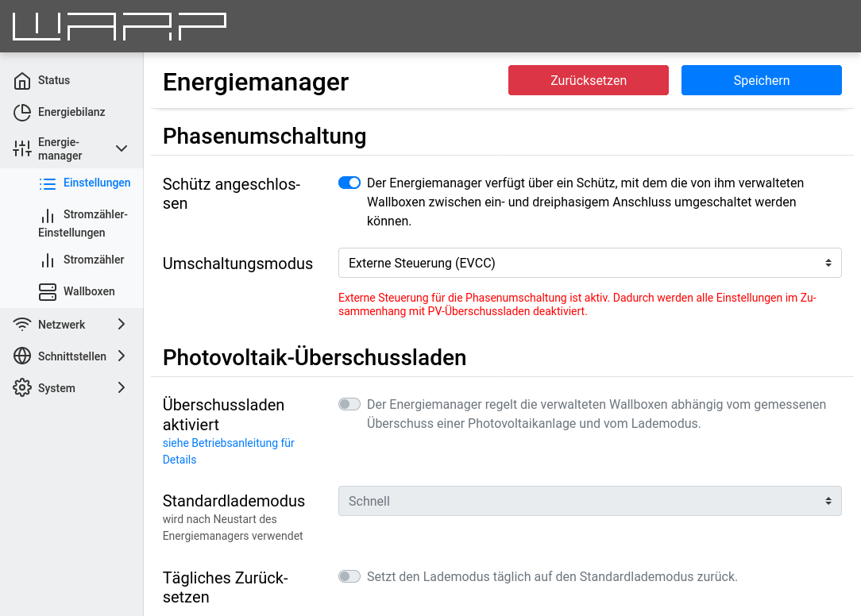Activate the Tägliches Zurücksetzen toggle
Image resolution: width=861 pixels, height=616 pixels.
[x=349, y=576]
